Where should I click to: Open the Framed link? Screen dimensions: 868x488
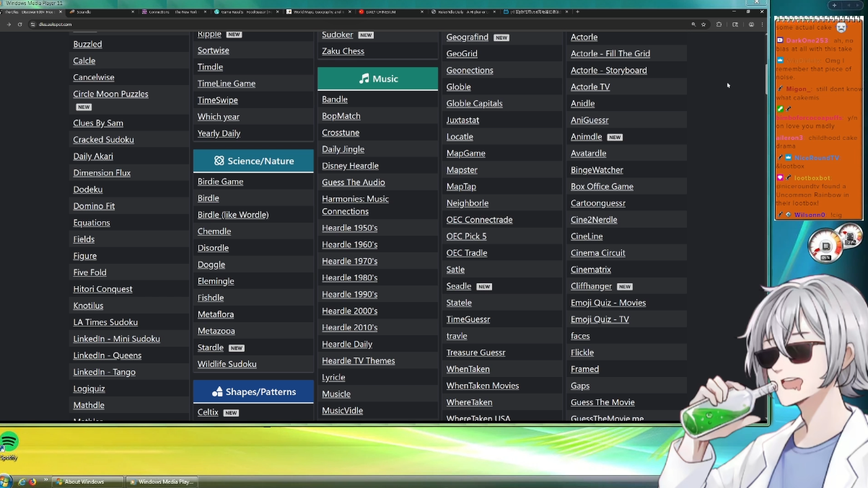pos(584,369)
